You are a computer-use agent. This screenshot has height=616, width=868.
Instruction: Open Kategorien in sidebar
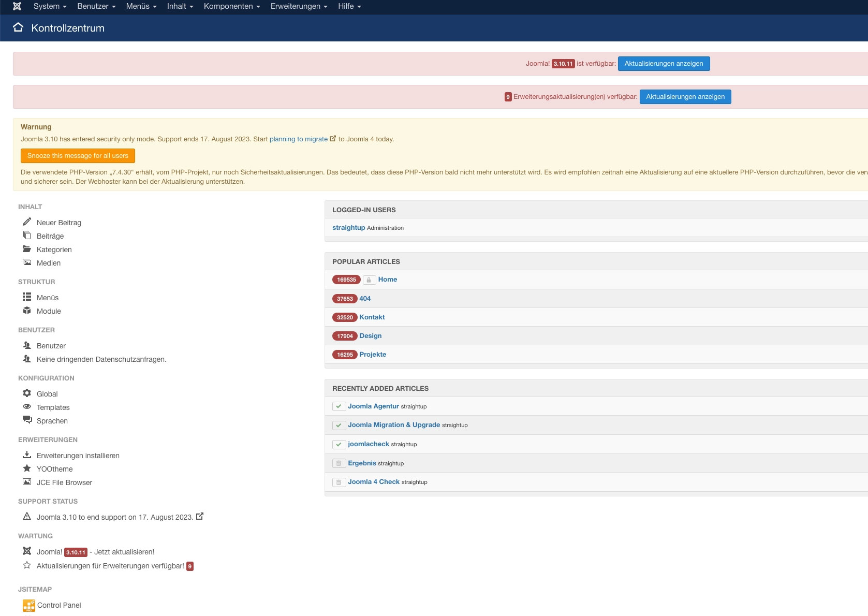pyautogui.click(x=54, y=250)
